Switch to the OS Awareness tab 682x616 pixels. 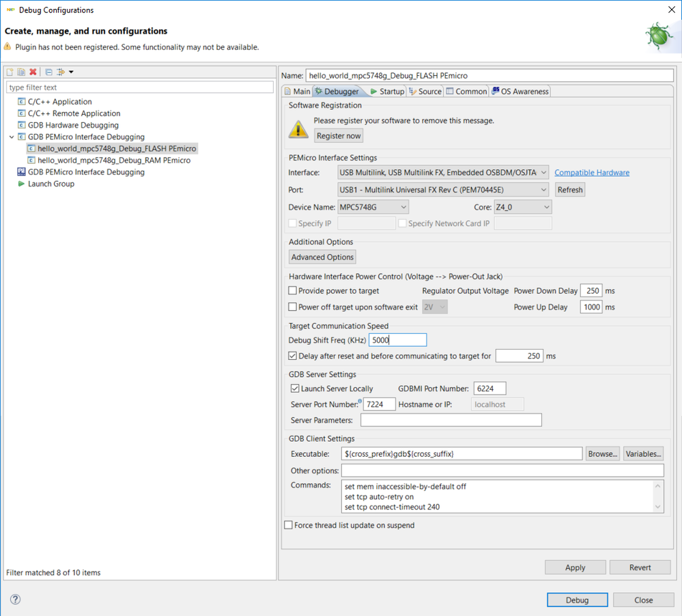[x=520, y=92]
